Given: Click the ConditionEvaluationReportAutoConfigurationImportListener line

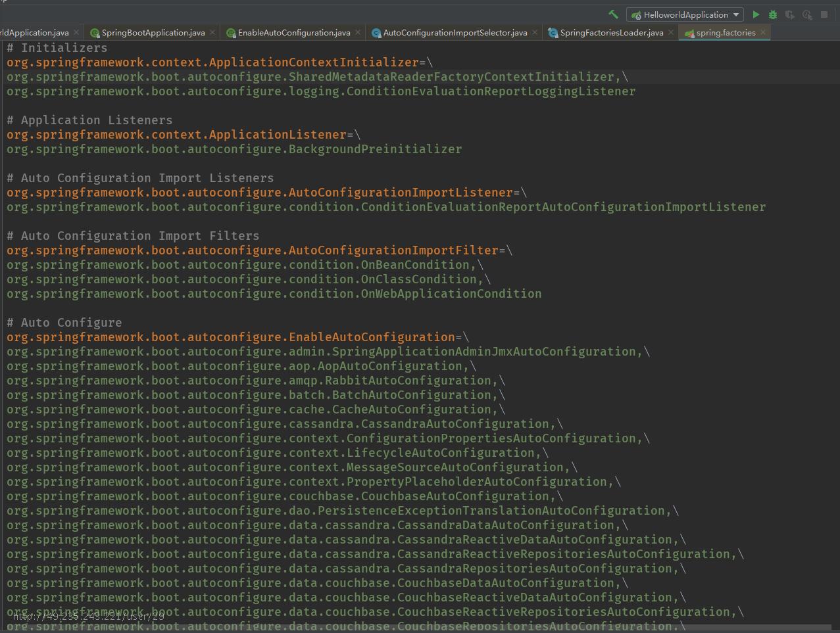Looking at the screenshot, I should coord(386,207).
